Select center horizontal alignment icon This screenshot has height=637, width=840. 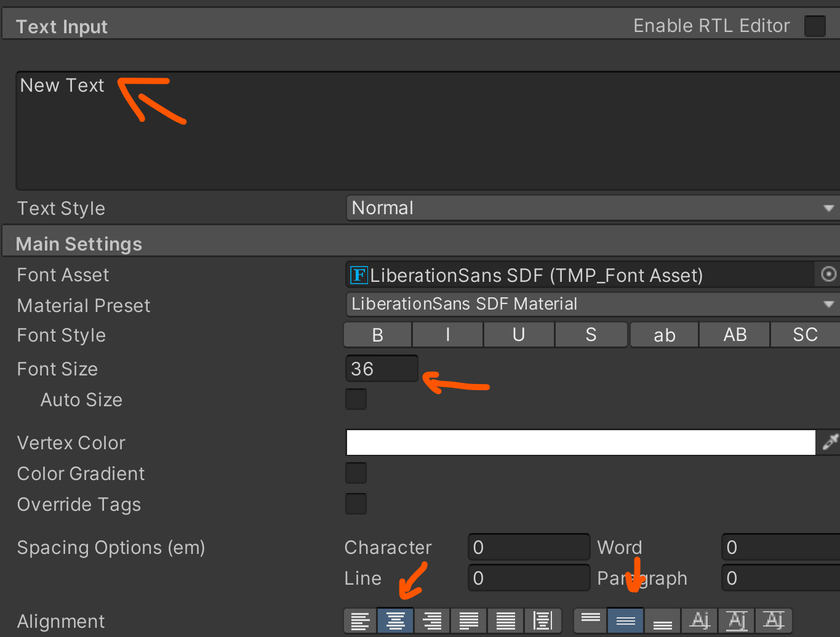point(395,620)
